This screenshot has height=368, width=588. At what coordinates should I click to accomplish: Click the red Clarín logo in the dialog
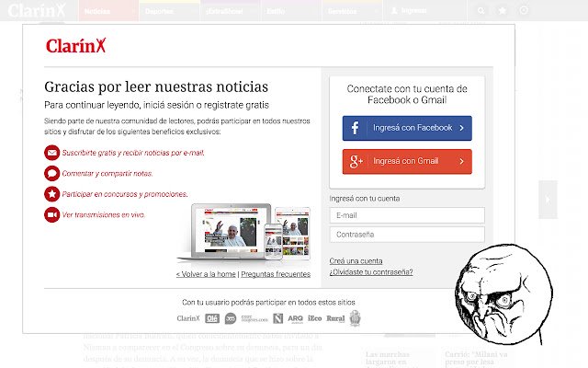(75, 46)
